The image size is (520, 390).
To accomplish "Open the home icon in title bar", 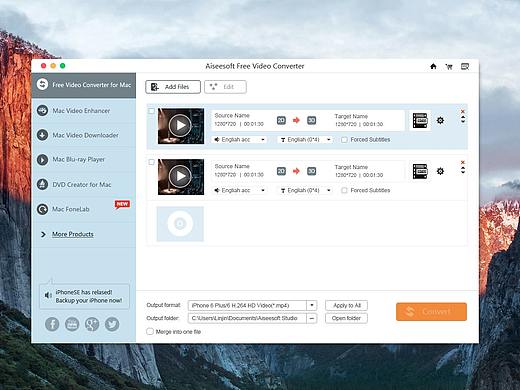I will (433, 66).
